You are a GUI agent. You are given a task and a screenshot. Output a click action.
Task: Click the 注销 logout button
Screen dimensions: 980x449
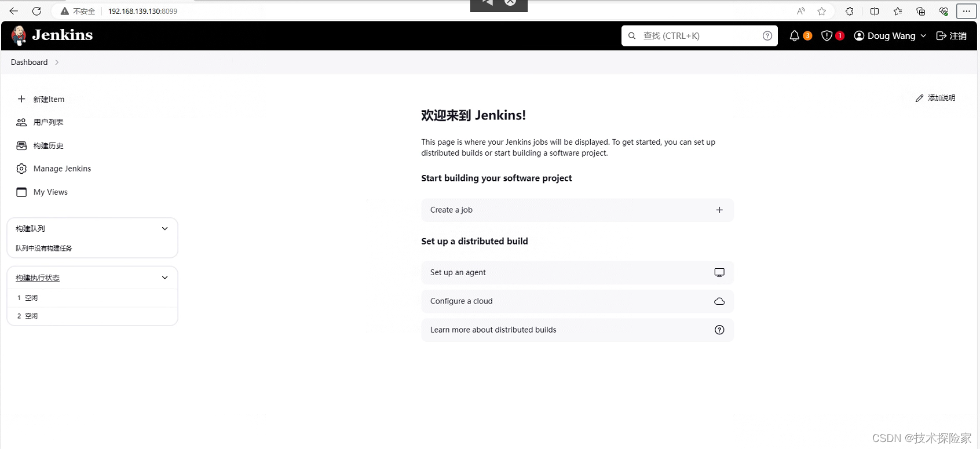coord(952,36)
